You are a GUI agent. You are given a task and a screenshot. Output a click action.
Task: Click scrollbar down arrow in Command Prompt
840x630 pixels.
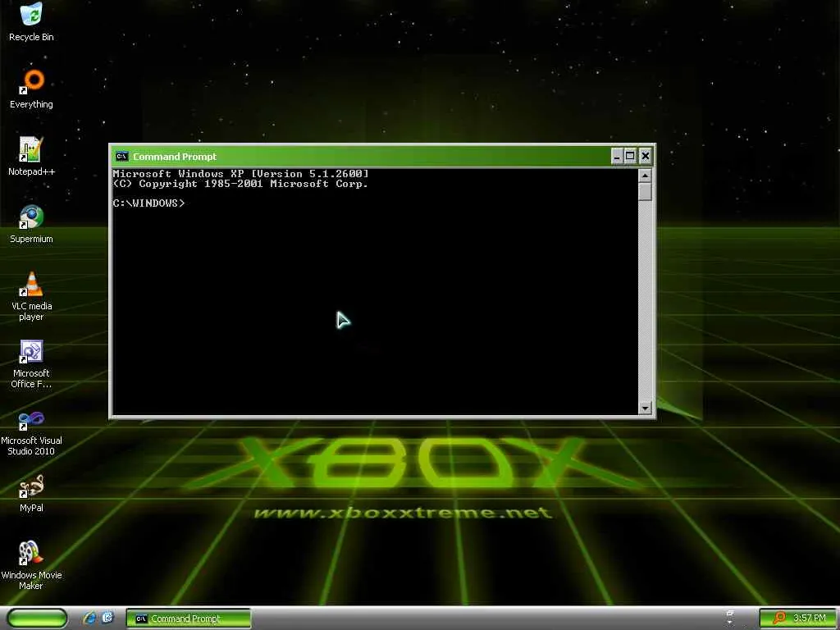click(645, 409)
